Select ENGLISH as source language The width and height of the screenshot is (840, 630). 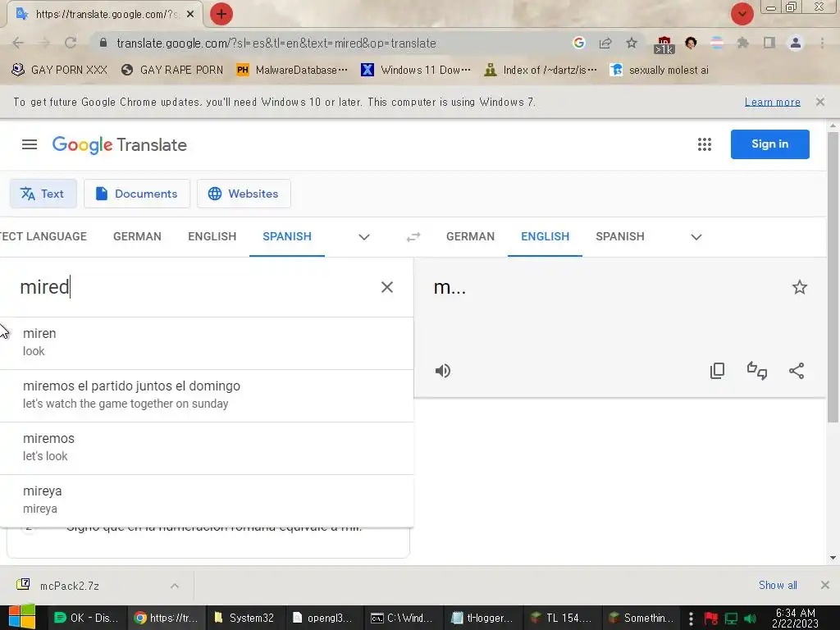(212, 236)
